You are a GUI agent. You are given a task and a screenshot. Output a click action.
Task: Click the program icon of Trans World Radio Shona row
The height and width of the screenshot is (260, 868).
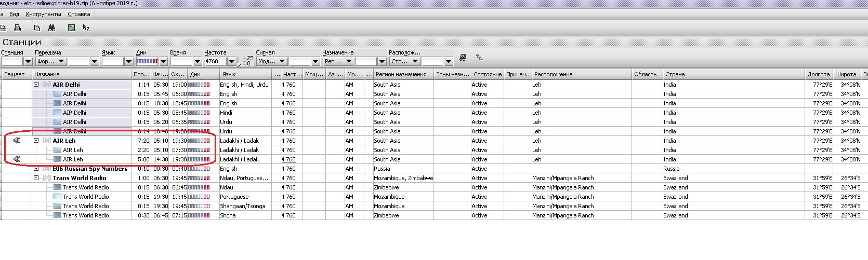57,215
